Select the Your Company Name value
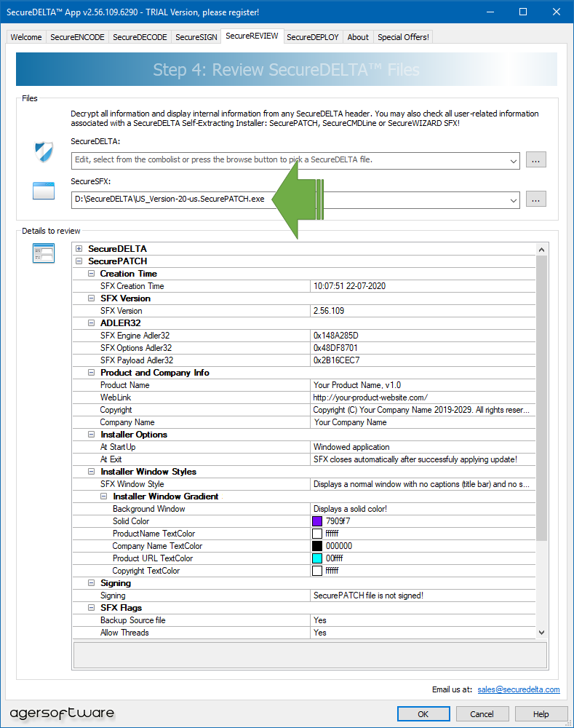574x728 pixels. click(x=351, y=422)
